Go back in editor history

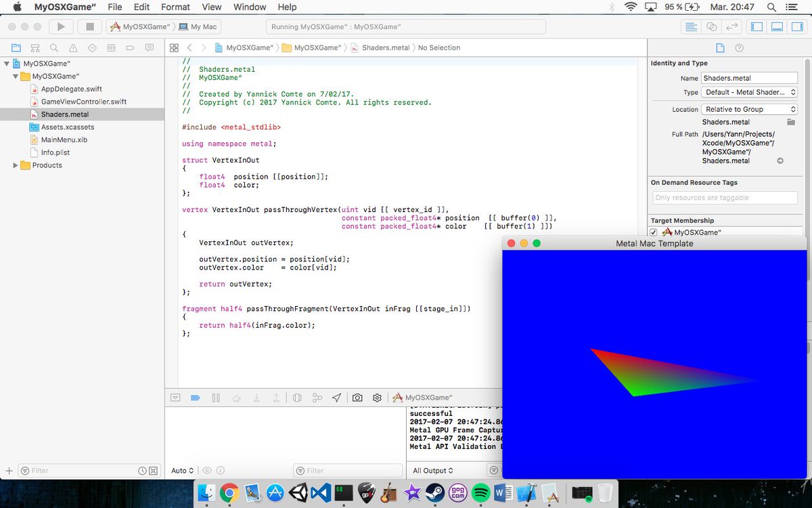[x=189, y=48]
